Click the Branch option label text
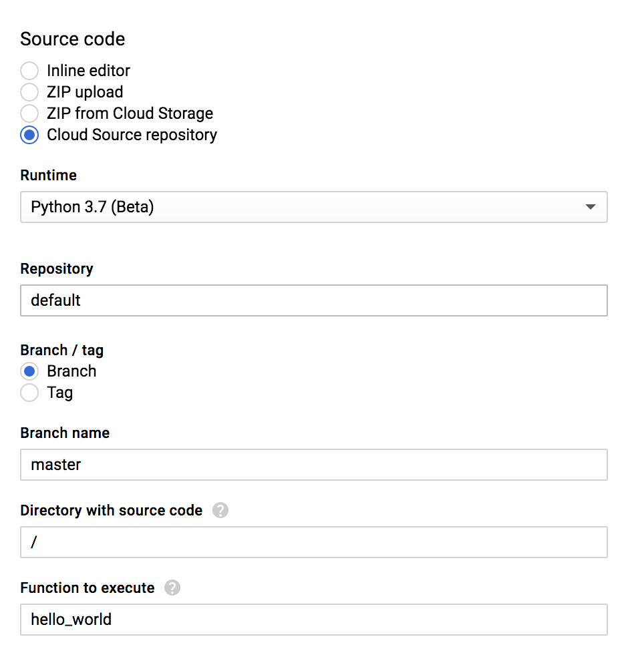This screenshot has width=644, height=665. point(71,371)
